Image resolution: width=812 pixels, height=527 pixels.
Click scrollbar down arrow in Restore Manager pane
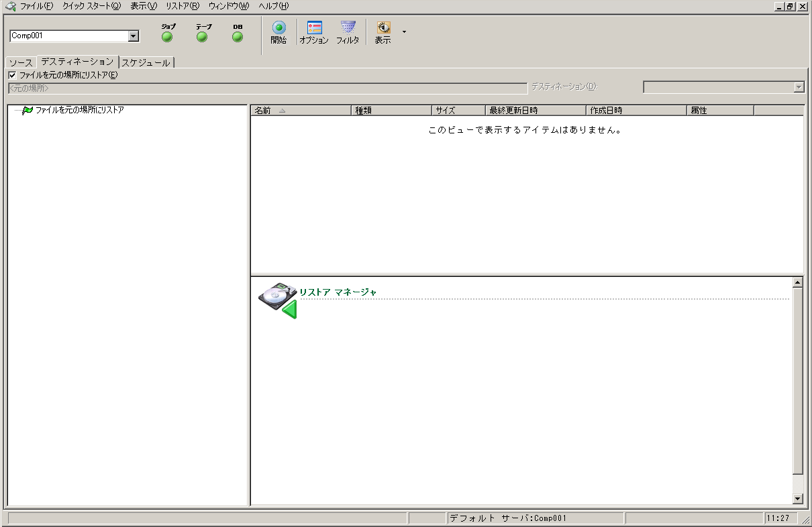(x=797, y=499)
